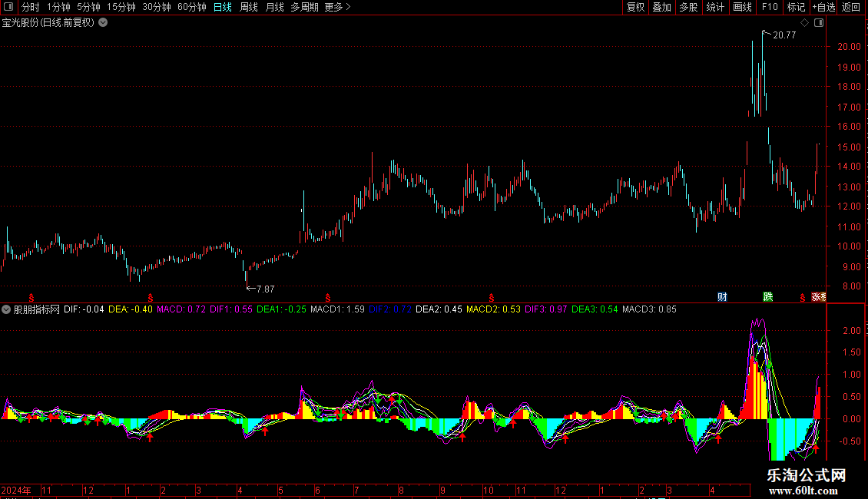868x499 pixels.
Task: Click the 统计 statistics button
Action: point(714,7)
